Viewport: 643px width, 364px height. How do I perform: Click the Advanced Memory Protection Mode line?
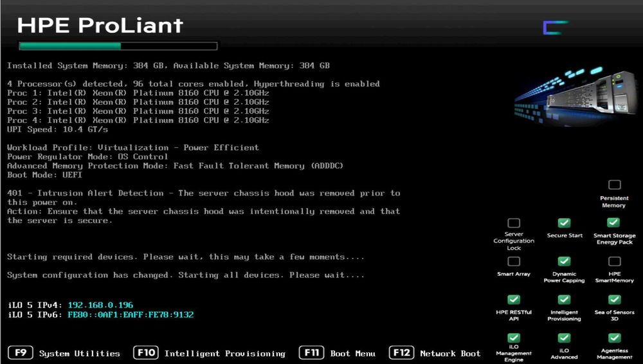click(175, 166)
